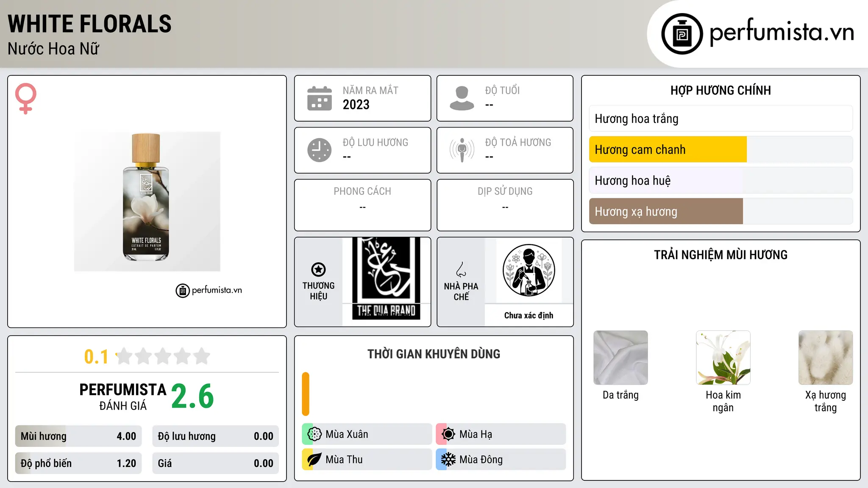868x488 pixels.
Task: Click the Hương hoa trắng accord bar
Action: click(x=721, y=119)
